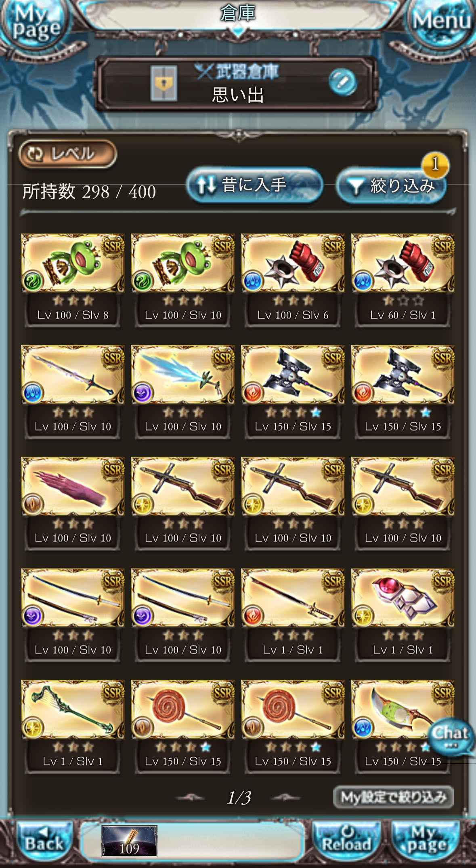This screenshot has width=476, height=868.
Task: Toggle the レベル display switch button
Action: tap(68, 154)
